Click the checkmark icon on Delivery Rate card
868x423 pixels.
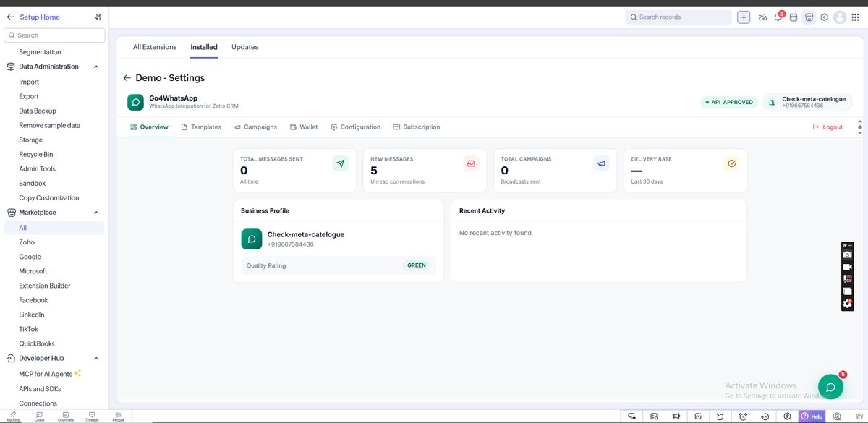[x=732, y=163]
